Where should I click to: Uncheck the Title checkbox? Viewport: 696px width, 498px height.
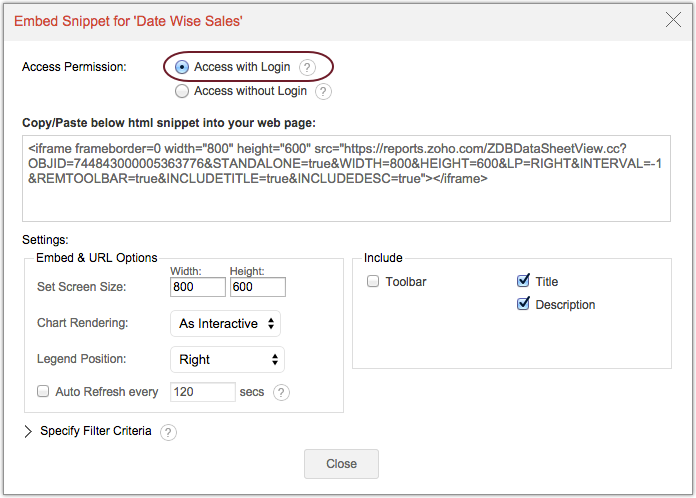[x=523, y=282]
